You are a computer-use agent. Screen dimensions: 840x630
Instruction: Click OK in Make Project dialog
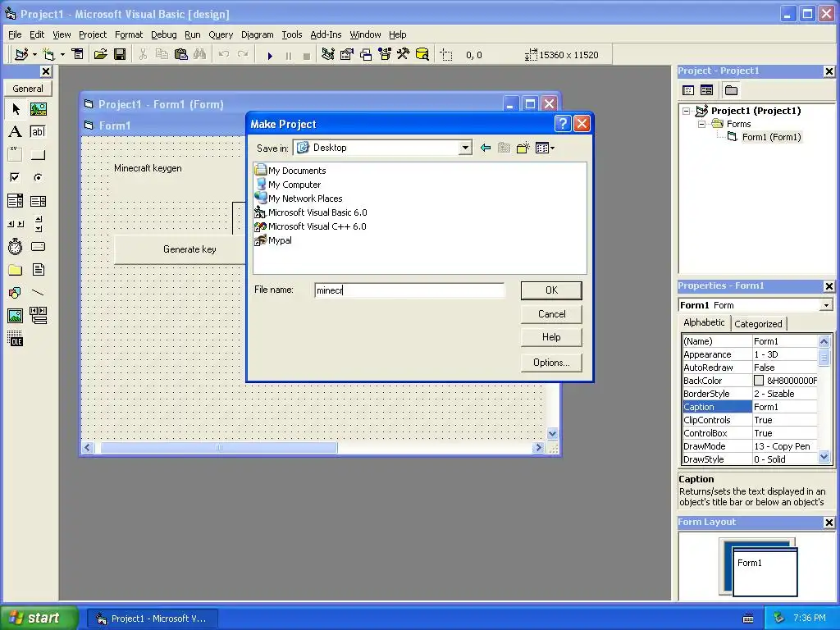tap(551, 290)
